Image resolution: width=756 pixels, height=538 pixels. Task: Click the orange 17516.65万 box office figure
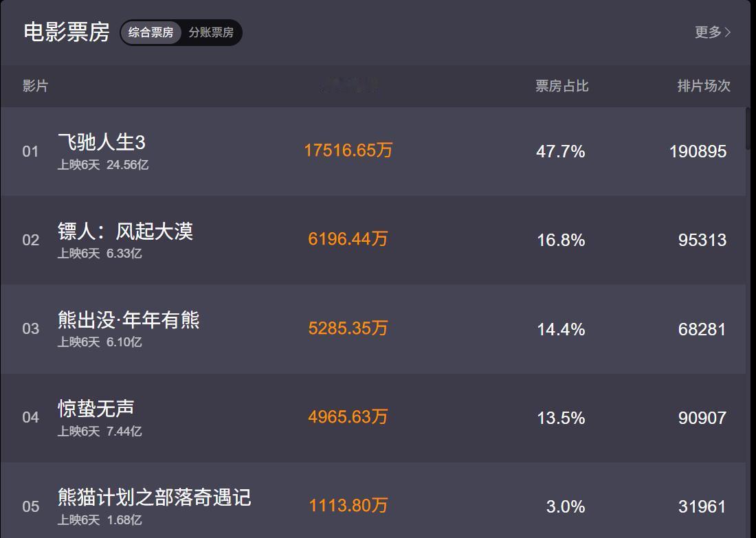tap(349, 150)
